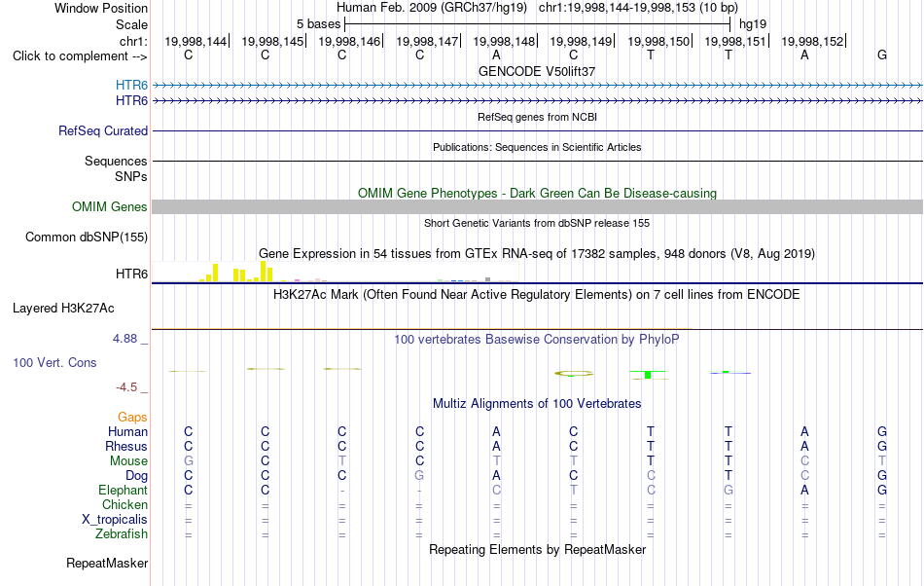Open the RepeatMasker track label

point(107,563)
